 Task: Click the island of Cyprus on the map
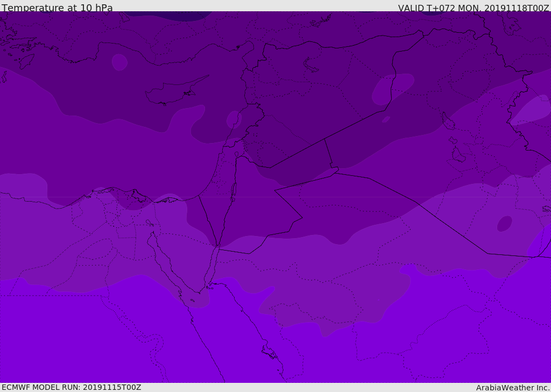click(173, 93)
